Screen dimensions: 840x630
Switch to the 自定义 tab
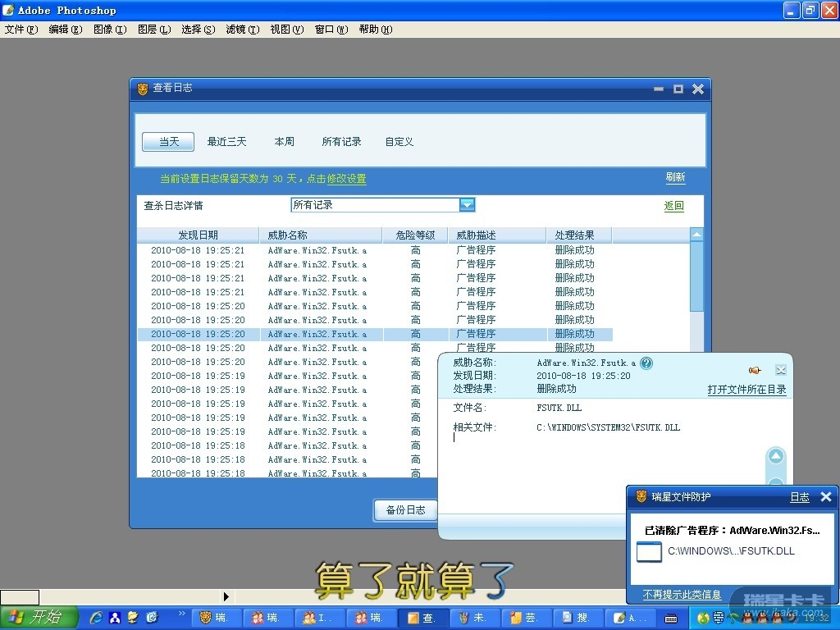point(399,142)
